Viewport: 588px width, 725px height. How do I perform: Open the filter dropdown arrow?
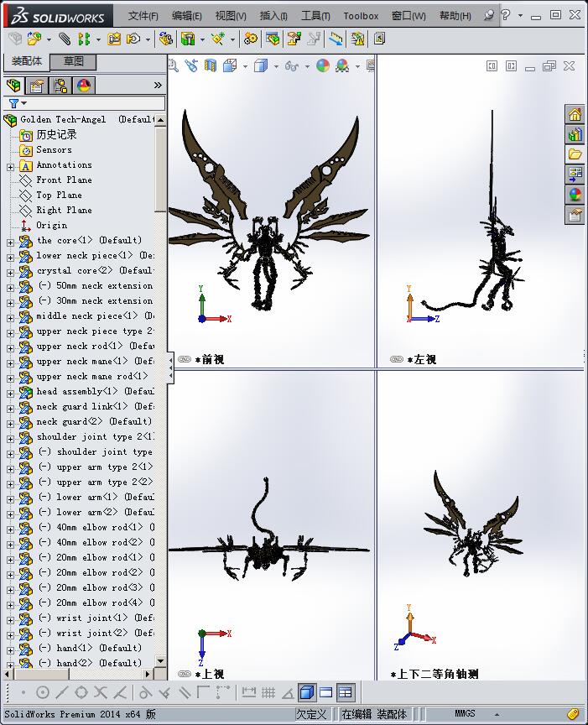pyautogui.click(x=23, y=103)
